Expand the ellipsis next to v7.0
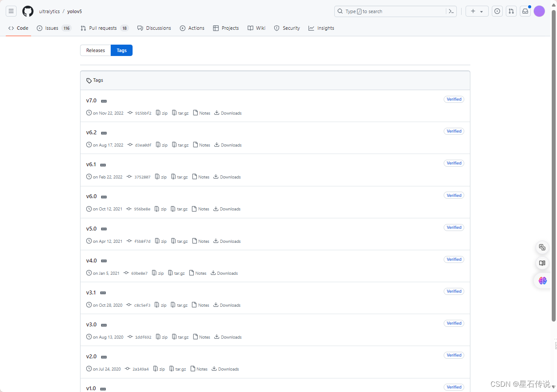557x392 pixels. (104, 101)
